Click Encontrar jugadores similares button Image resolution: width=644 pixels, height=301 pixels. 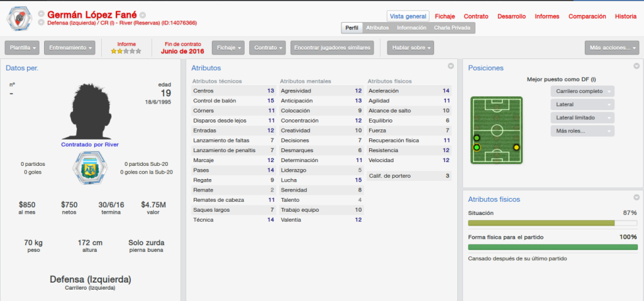pos(332,48)
